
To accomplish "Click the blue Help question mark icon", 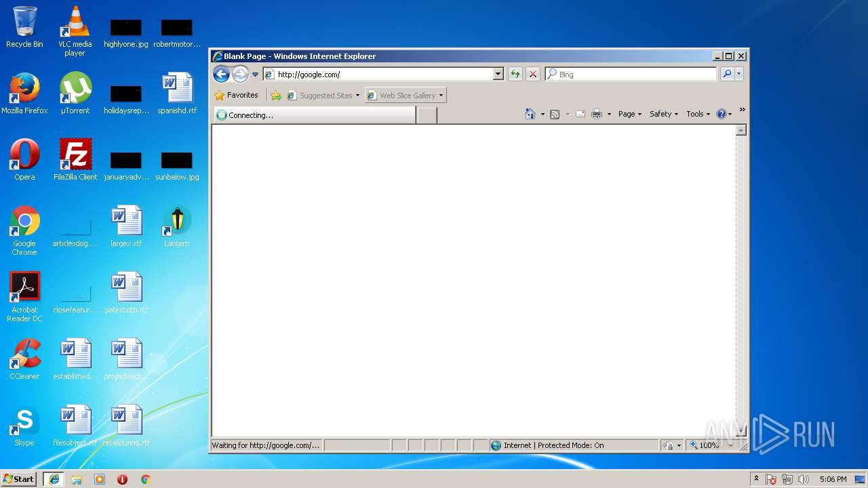I will 722,114.
